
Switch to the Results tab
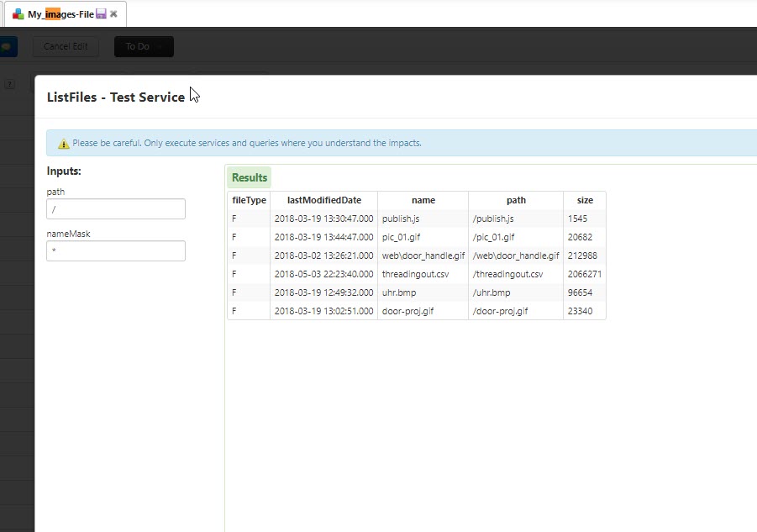click(249, 177)
